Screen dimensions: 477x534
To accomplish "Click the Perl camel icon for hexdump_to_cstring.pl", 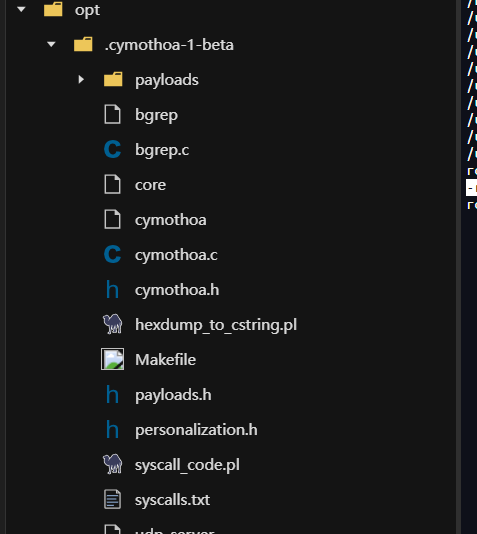I will [x=113, y=324].
